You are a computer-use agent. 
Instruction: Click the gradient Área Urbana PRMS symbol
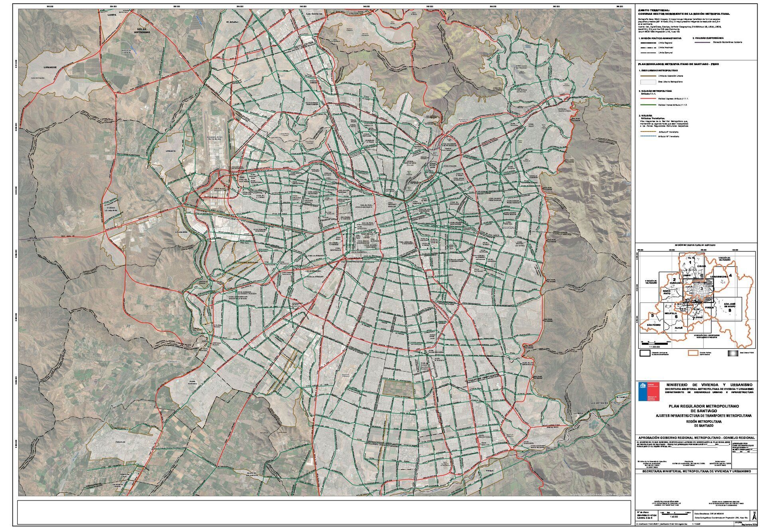point(733,353)
